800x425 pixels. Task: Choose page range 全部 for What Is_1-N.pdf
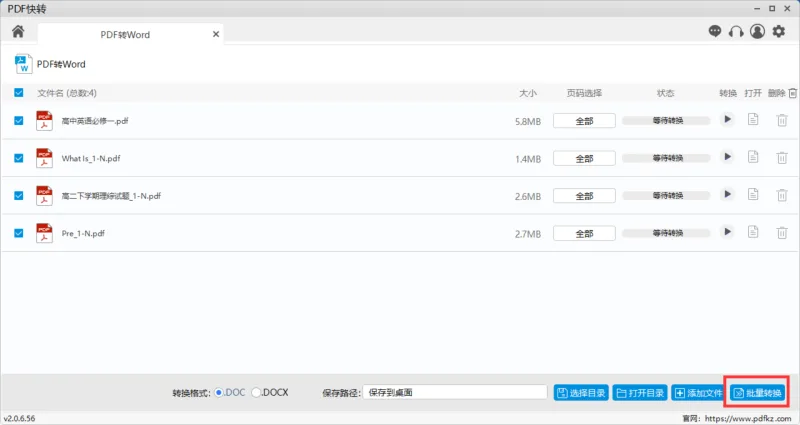click(x=584, y=159)
